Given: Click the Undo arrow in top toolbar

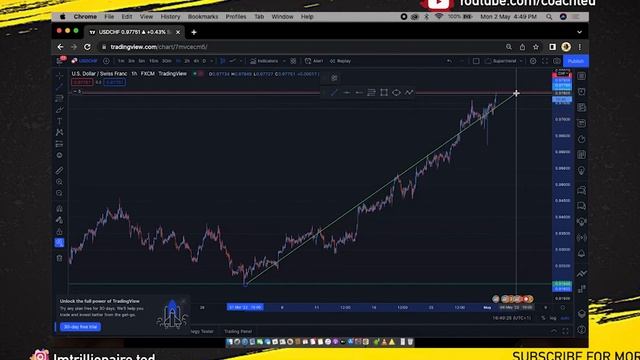Looking at the screenshot, I should [449, 61].
